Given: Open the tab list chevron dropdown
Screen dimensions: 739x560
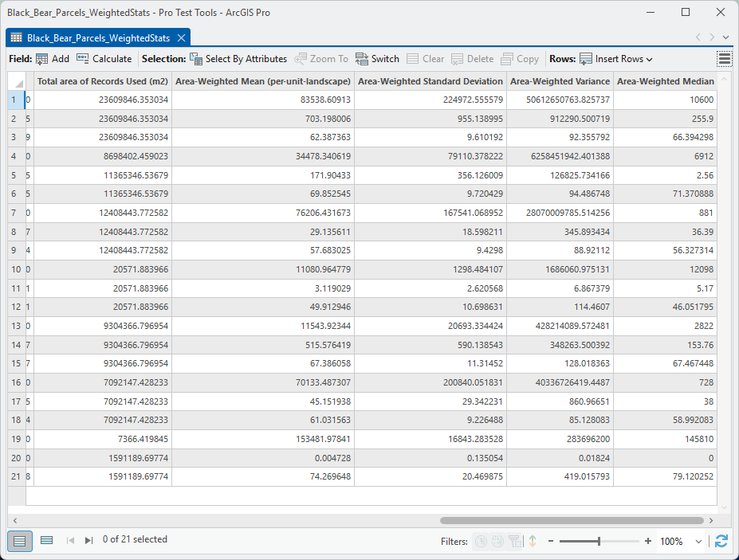Looking at the screenshot, I should tap(725, 37).
